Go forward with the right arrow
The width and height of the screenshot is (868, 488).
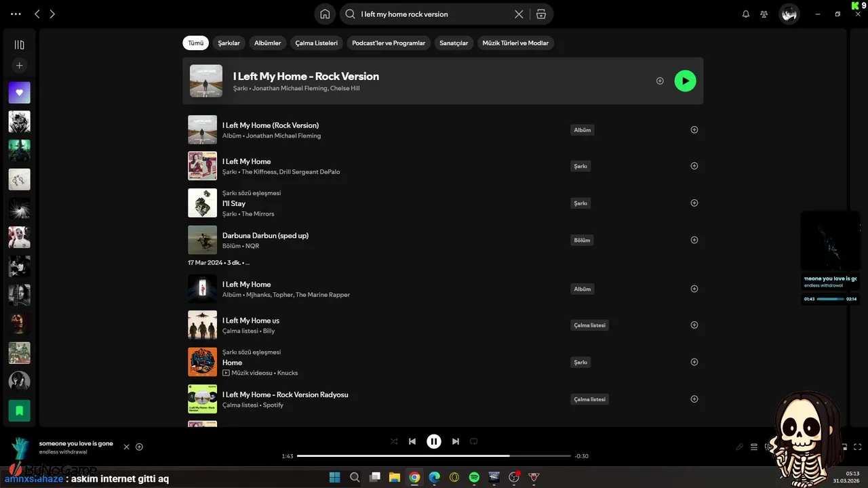pos(52,14)
